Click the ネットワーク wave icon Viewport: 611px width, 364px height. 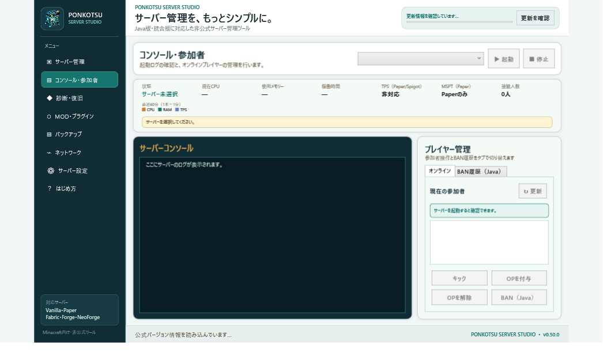[x=49, y=153]
